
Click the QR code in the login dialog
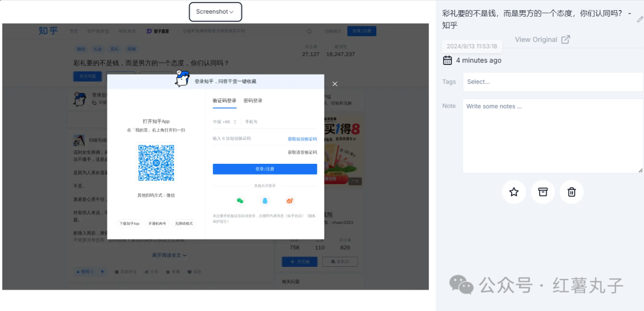coord(156,163)
